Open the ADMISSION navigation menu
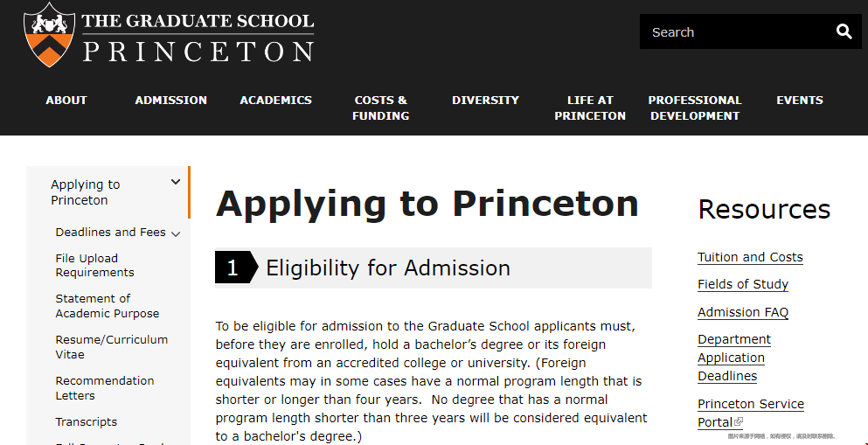This screenshot has height=445, width=868. [x=171, y=101]
